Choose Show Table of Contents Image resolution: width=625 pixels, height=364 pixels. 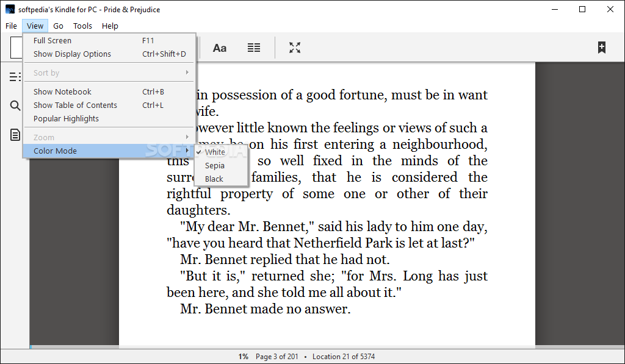click(109, 105)
